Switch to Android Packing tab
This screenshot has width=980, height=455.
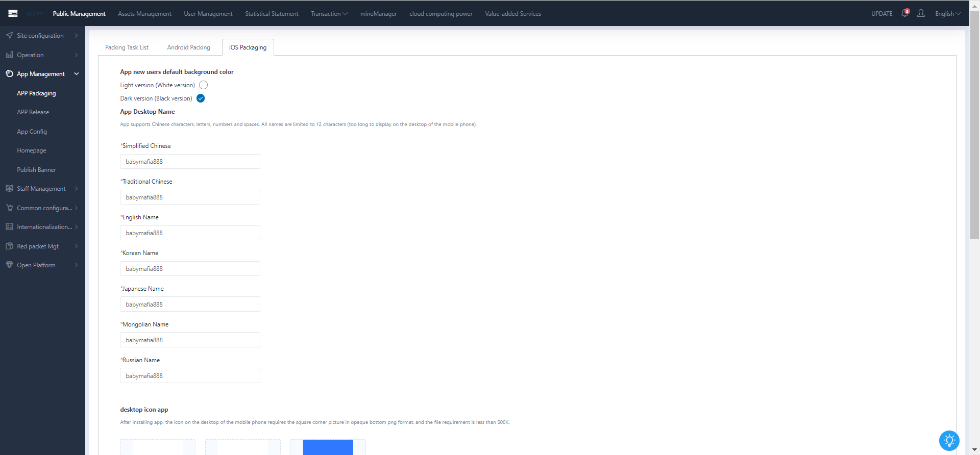(x=188, y=47)
